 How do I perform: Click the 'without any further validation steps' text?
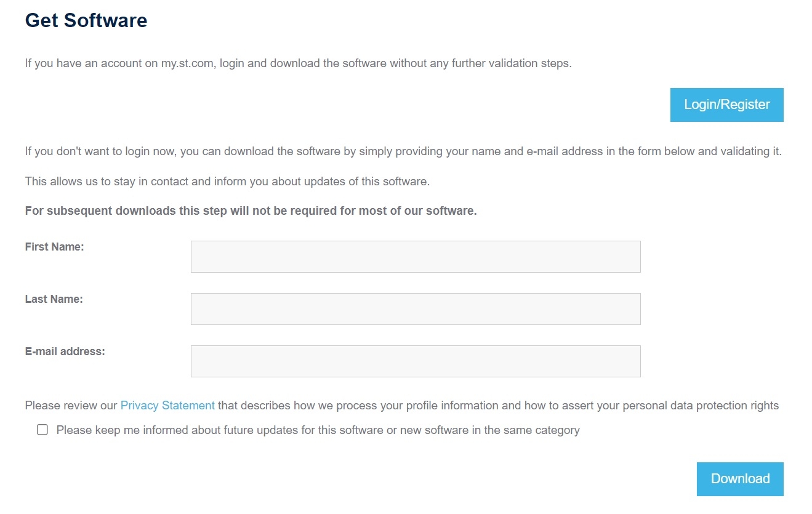tap(480, 63)
